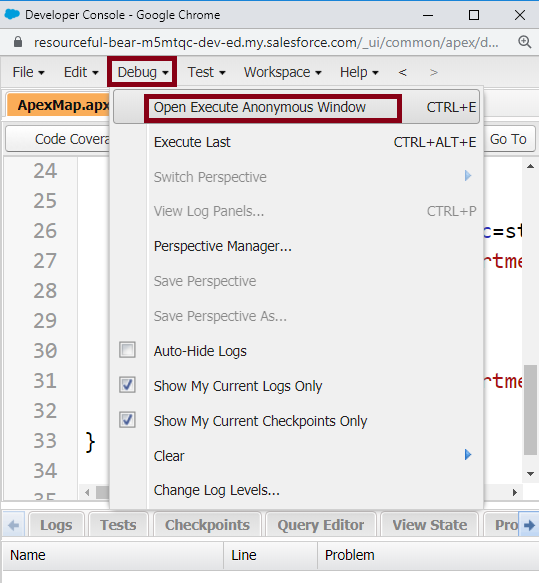539x583 pixels.
Task: Select View Log Panels menu item
Action: tap(296, 211)
